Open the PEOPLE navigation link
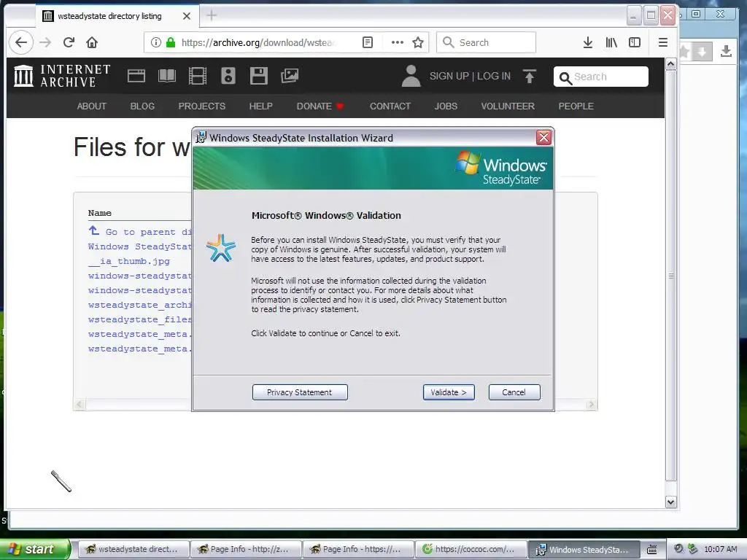Viewport: 747px width, 560px height. pos(576,106)
